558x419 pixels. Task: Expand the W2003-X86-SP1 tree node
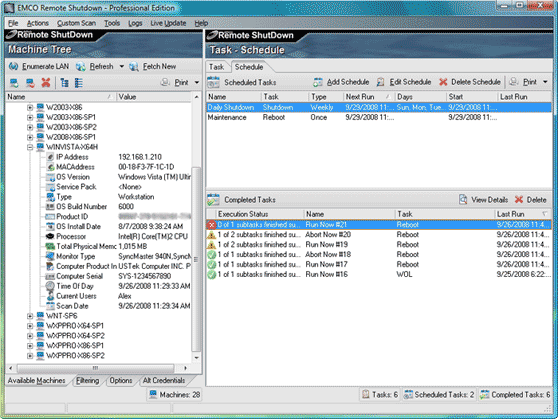coord(30,117)
